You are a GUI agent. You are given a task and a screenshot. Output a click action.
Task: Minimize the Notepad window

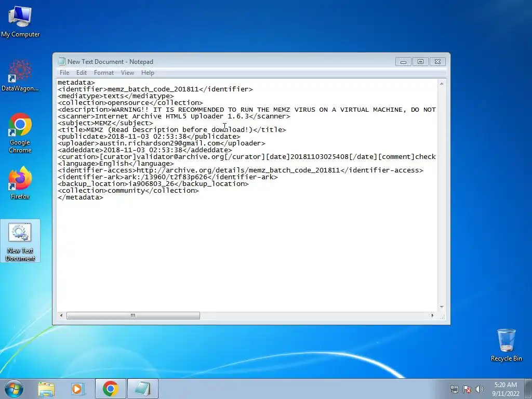click(403, 62)
